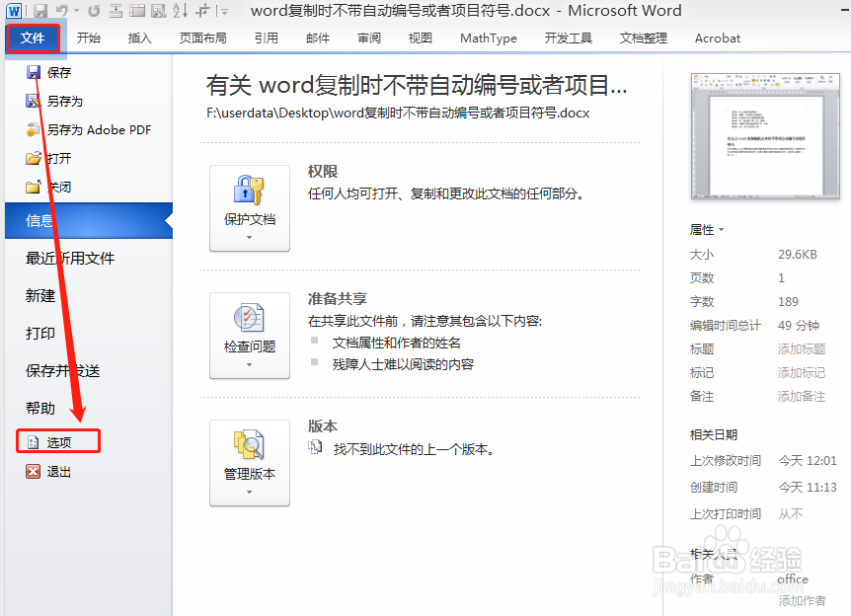Open the Acrobat tab
The width and height of the screenshot is (851, 616).
click(718, 38)
